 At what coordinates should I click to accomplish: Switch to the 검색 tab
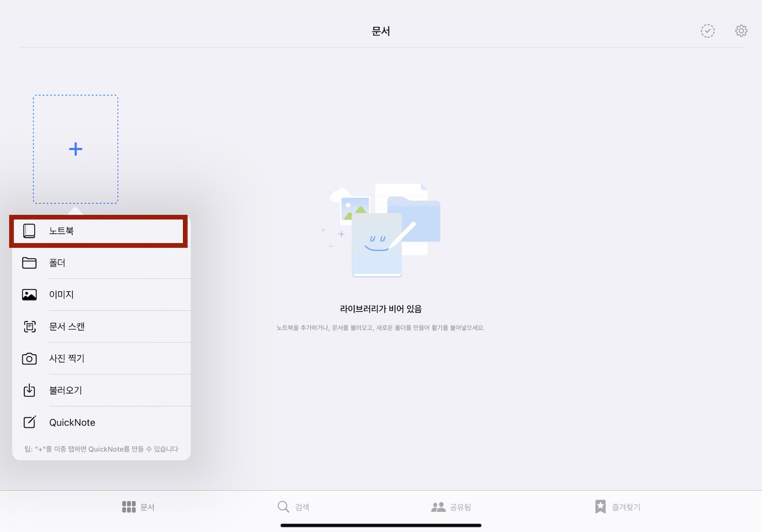tap(295, 506)
